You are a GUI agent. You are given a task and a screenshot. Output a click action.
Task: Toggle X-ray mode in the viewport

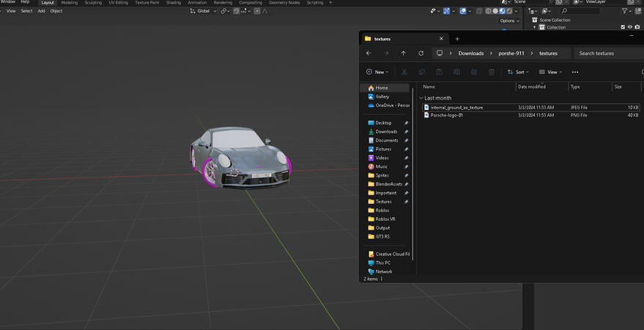click(479, 11)
